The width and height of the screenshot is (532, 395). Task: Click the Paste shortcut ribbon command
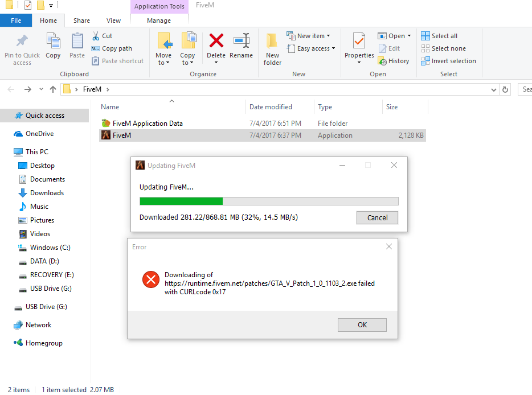117,61
